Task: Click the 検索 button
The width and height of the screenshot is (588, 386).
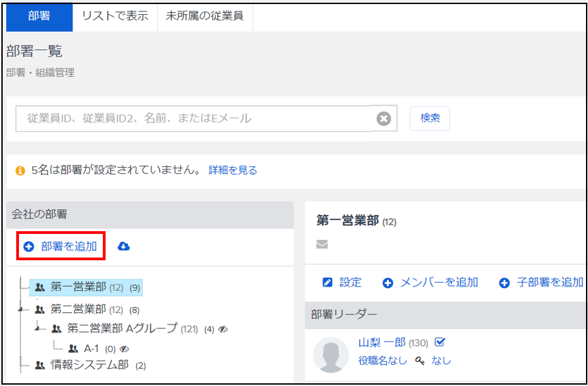Action: [x=430, y=118]
